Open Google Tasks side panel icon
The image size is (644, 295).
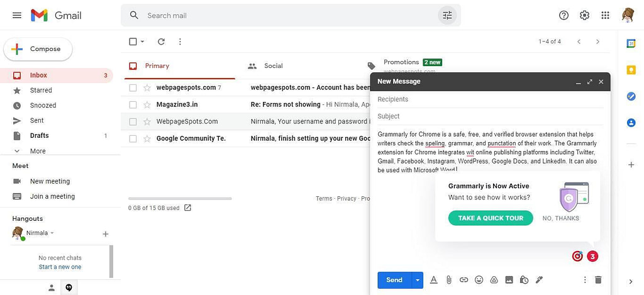click(x=631, y=96)
